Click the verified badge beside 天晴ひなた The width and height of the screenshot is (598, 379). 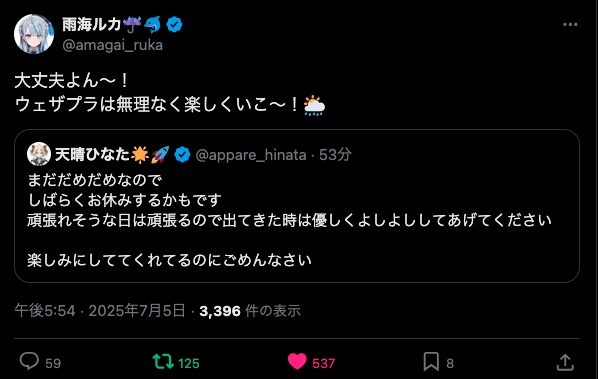pyautogui.click(x=182, y=154)
